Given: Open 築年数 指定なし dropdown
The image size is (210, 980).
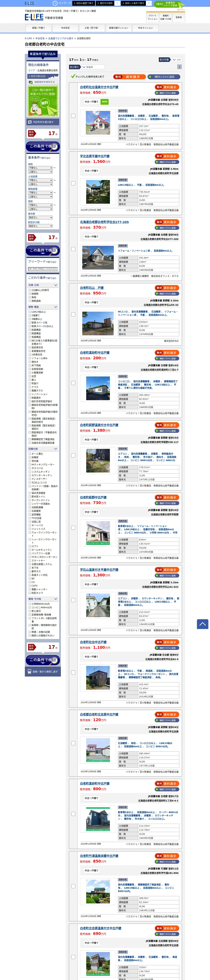Looking at the screenshot, I should point(40,218).
